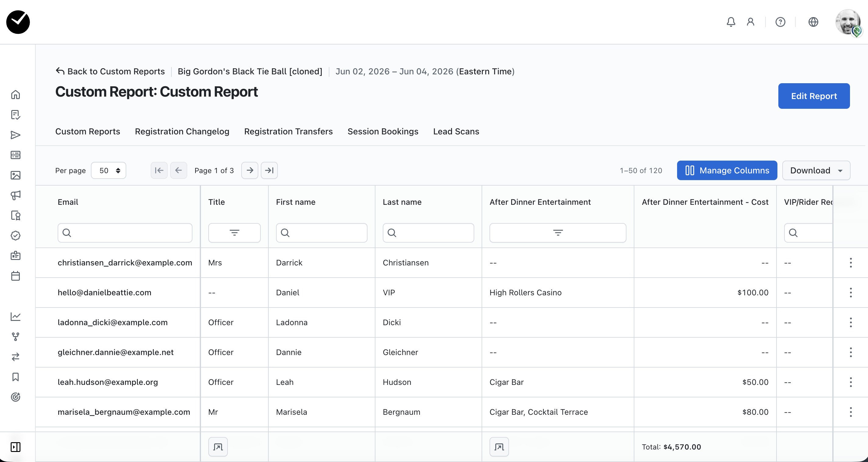This screenshot has height=462, width=868.
Task: Open the calendar icon in sidebar
Action: [x=16, y=276]
